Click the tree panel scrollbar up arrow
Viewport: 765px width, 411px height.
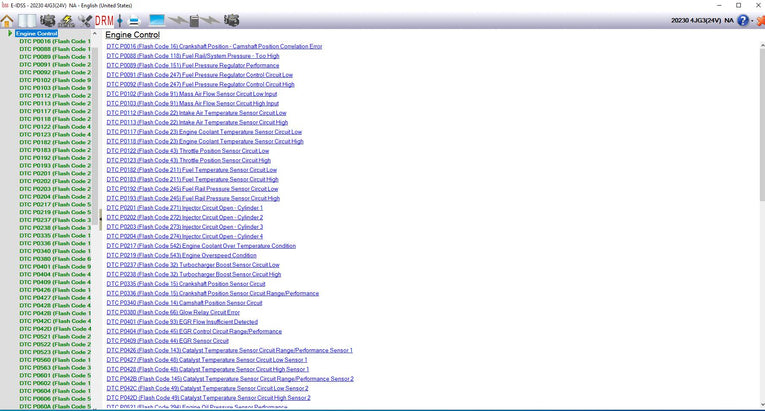pyautogui.click(x=94, y=34)
